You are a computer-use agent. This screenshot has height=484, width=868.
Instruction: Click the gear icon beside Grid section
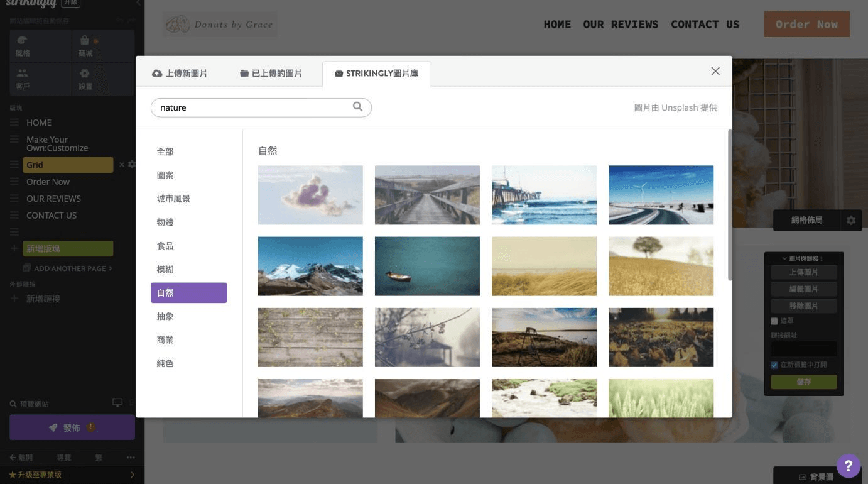(131, 165)
